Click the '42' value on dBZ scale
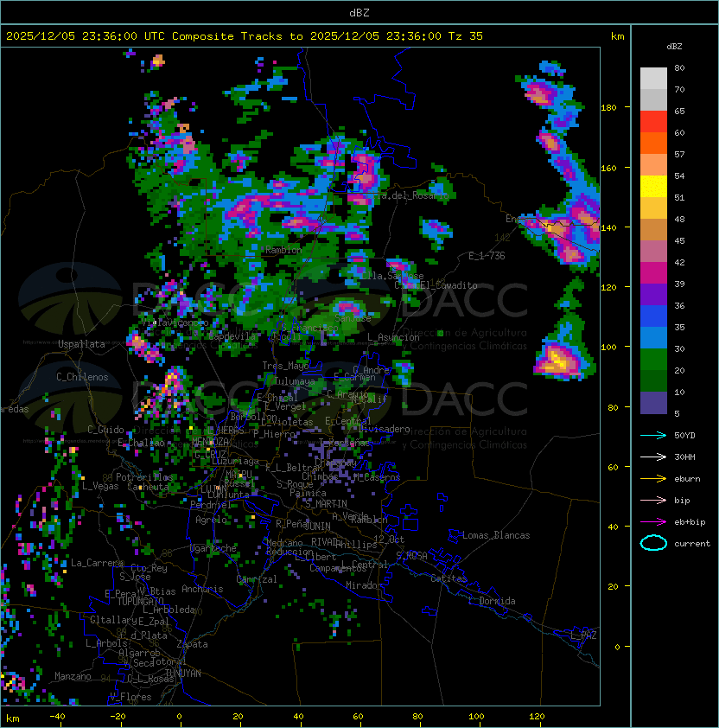 679,262
